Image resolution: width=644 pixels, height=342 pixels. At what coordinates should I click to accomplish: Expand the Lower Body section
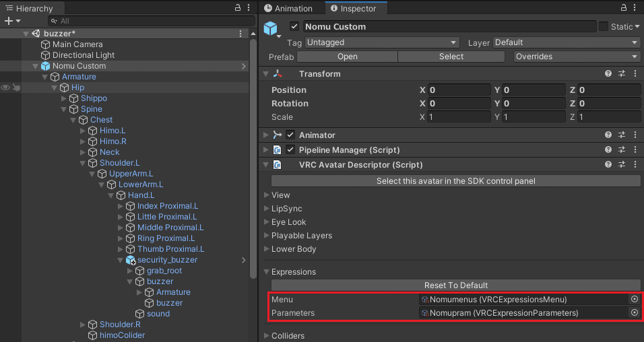[267, 249]
